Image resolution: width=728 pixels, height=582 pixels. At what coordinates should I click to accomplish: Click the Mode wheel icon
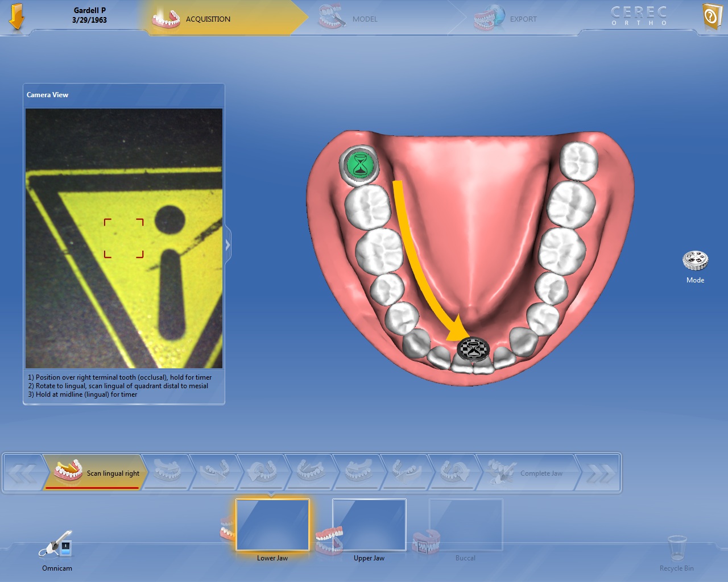pyautogui.click(x=694, y=261)
